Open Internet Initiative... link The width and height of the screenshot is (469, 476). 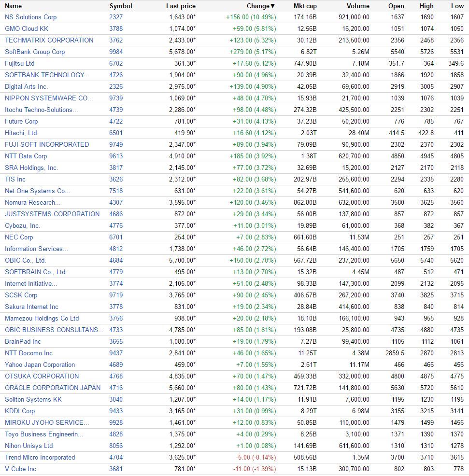point(31,283)
